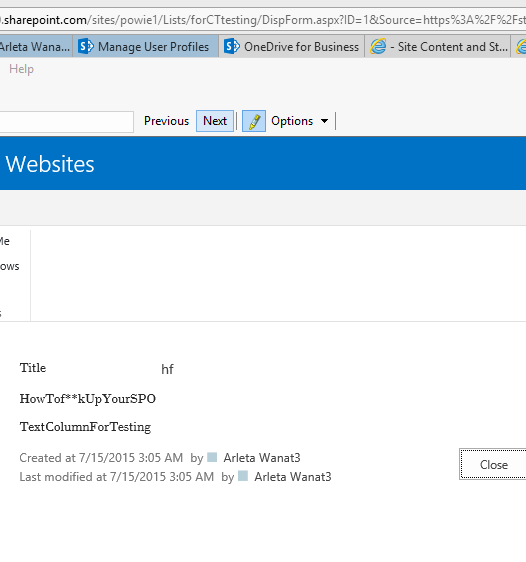Click Internet Explorer icon on Site Content tab

[x=378, y=47]
